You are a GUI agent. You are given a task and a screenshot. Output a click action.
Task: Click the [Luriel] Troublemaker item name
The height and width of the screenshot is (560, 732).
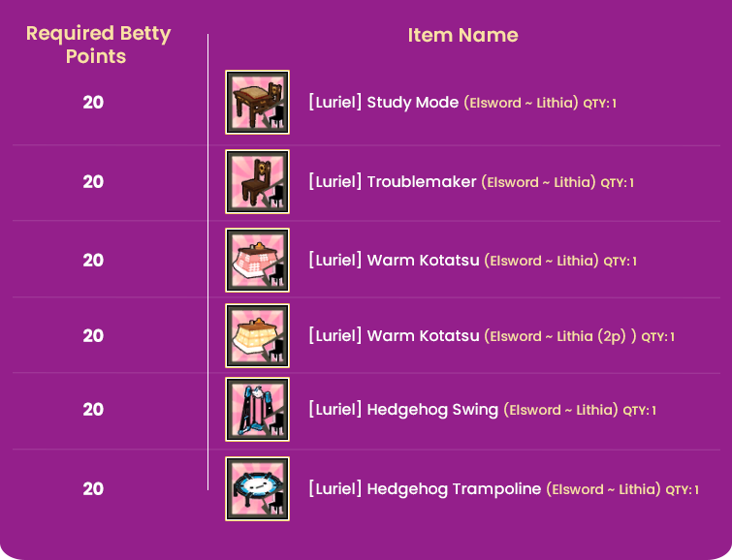tap(392, 181)
